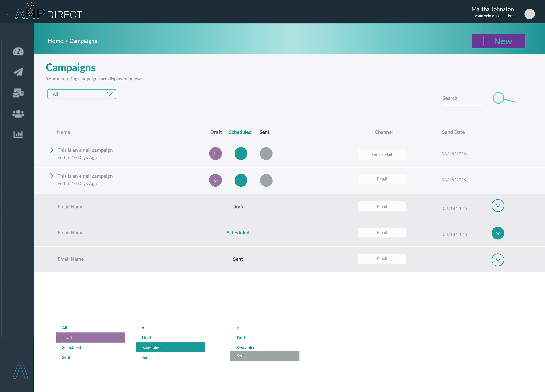Click the Avanzado logo at sidebar bottom
The width and height of the screenshot is (545, 392).
coord(20,370)
